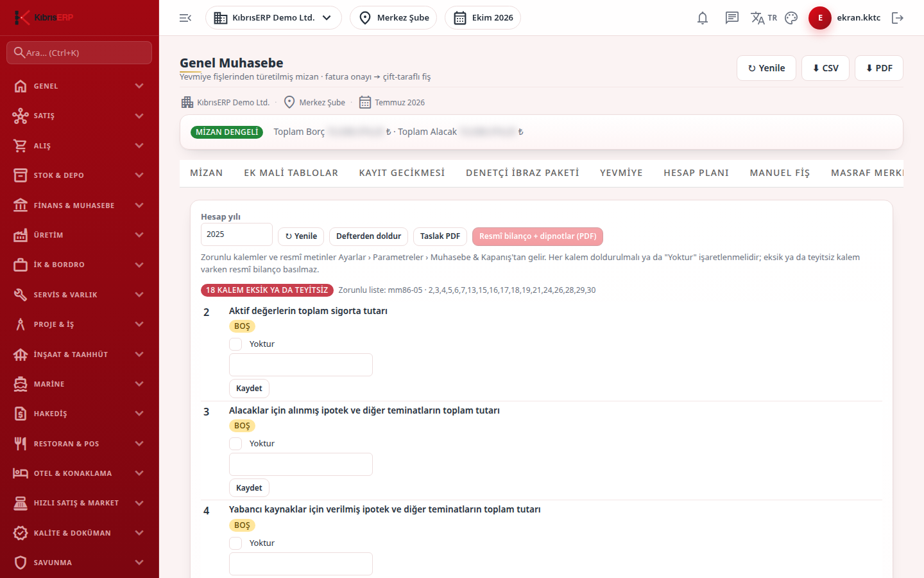This screenshot has width=924, height=578.
Task: Open the KıbrısERP Demo Ltd. company dropdown
Action: coord(273,18)
